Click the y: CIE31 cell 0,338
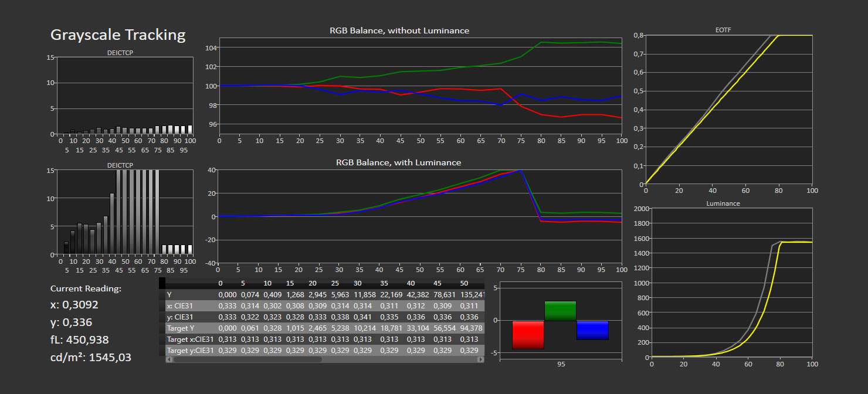The image size is (868, 394). click(x=340, y=317)
